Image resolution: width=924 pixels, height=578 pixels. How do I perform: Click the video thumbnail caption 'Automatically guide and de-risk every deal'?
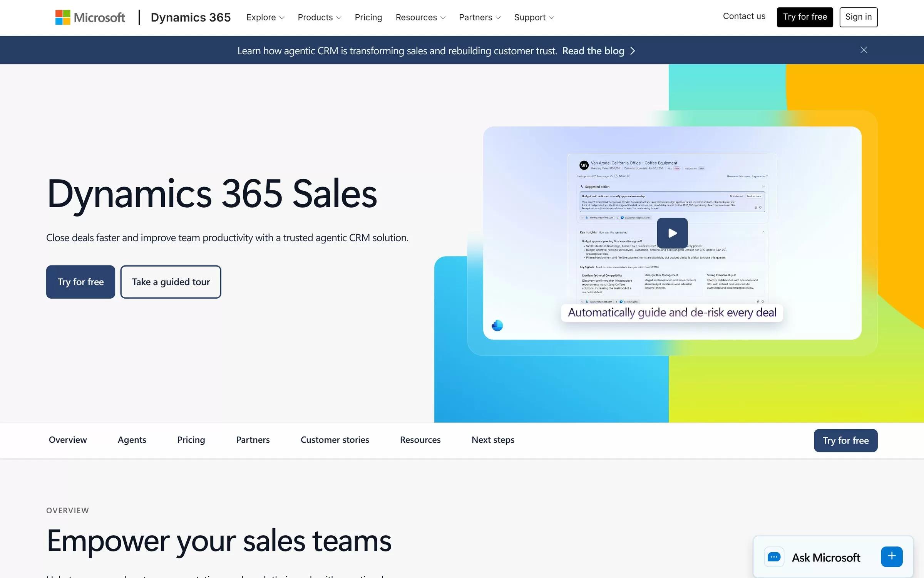672,313
